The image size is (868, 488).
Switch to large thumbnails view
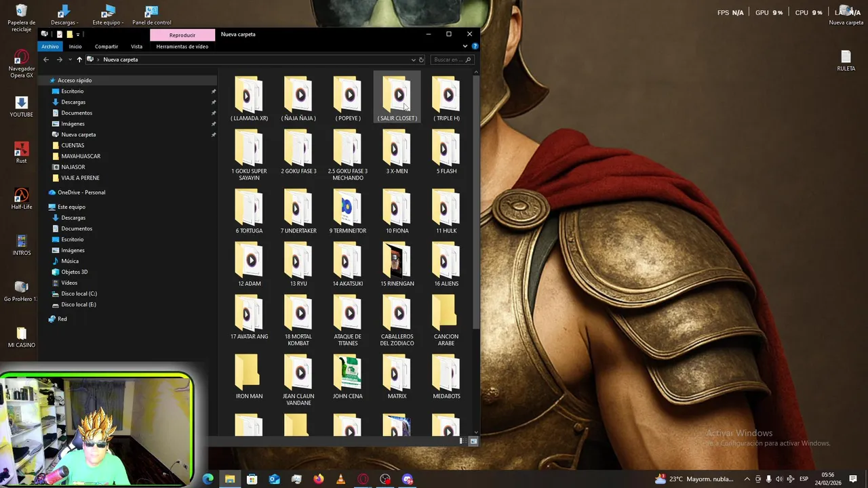click(473, 441)
